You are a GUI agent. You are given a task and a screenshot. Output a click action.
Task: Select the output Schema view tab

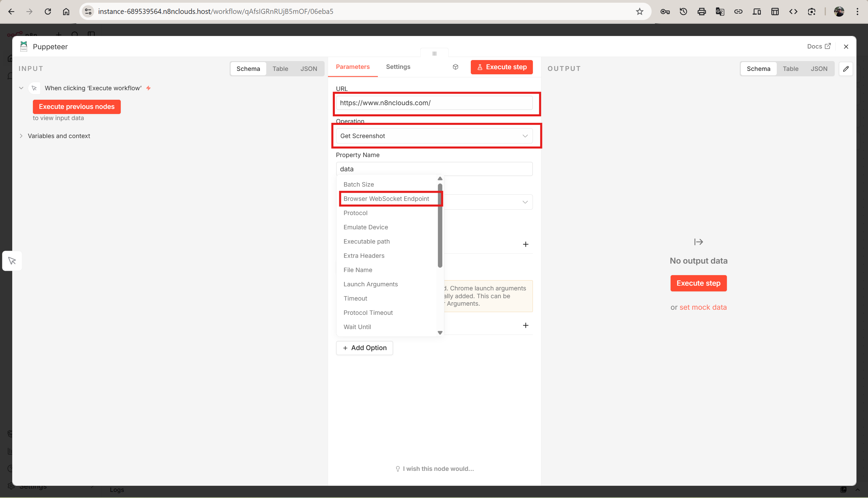(758, 69)
